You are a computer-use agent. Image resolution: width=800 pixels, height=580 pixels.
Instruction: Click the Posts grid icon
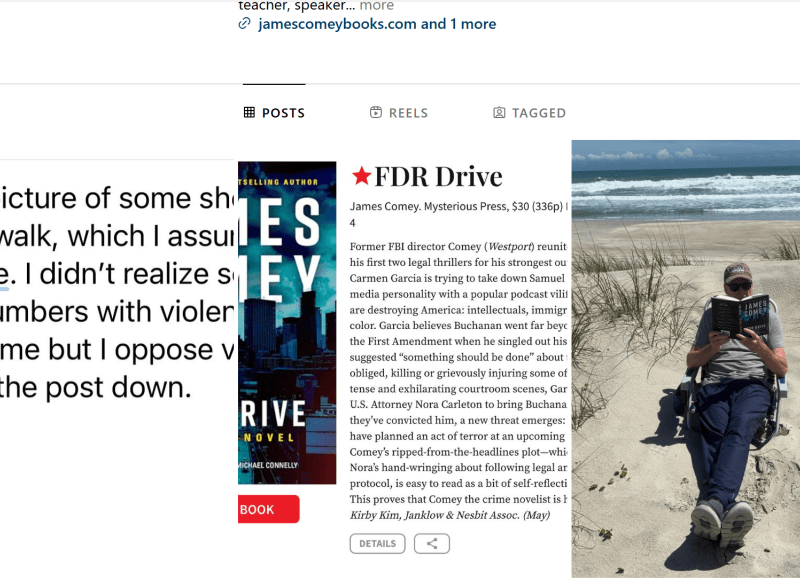(x=249, y=112)
